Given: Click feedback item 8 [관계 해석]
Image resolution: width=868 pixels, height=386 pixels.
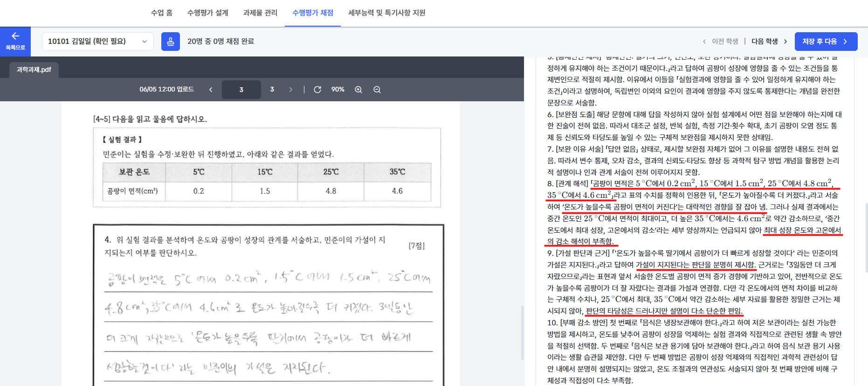Looking at the screenshot, I should [695, 212].
